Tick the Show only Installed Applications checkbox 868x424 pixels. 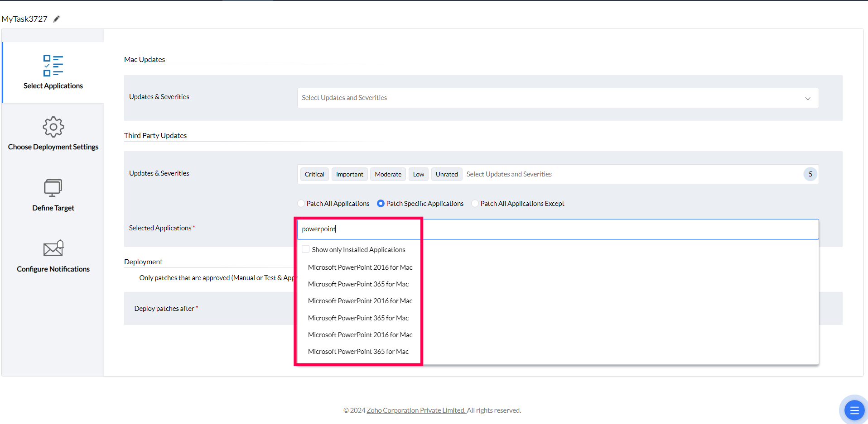(x=306, y=249)
